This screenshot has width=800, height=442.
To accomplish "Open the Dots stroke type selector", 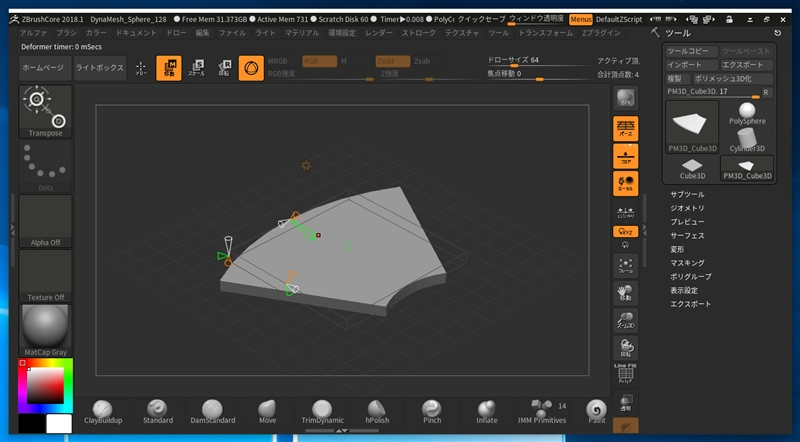I will (45, 167).
